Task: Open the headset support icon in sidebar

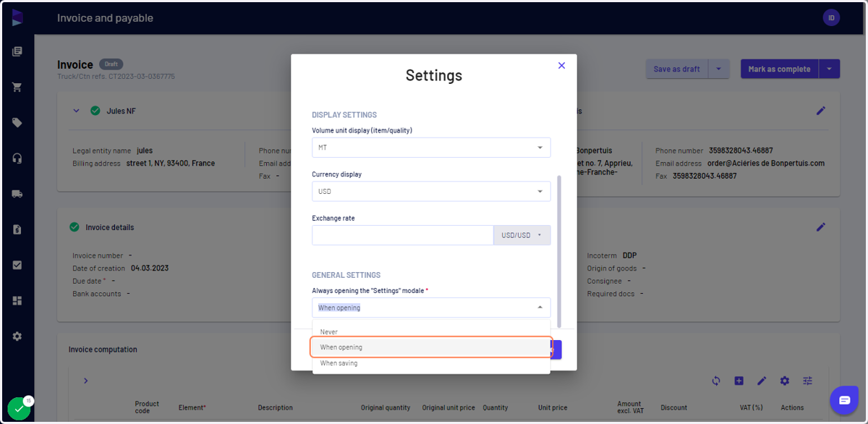Action: [x=17, y=158]
